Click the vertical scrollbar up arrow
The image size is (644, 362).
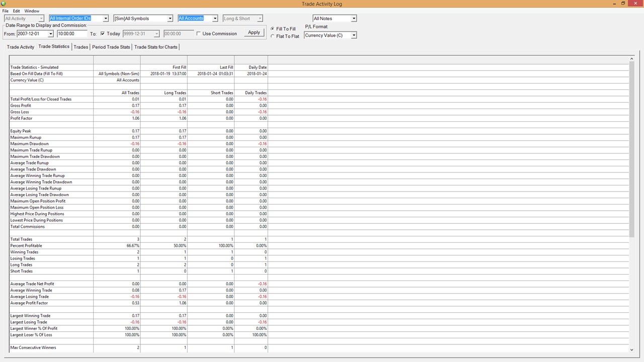tap(631, 59)
